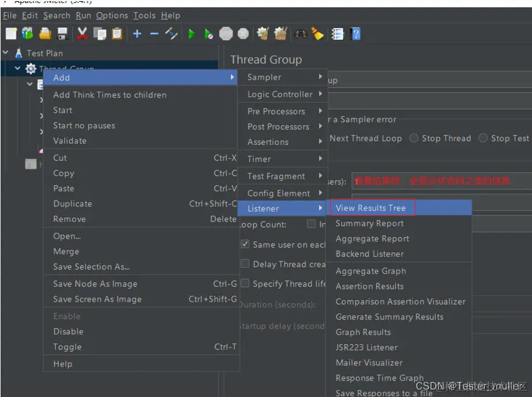The image size is (532, 397).
Task: Open the File menu
Action: 10,16
